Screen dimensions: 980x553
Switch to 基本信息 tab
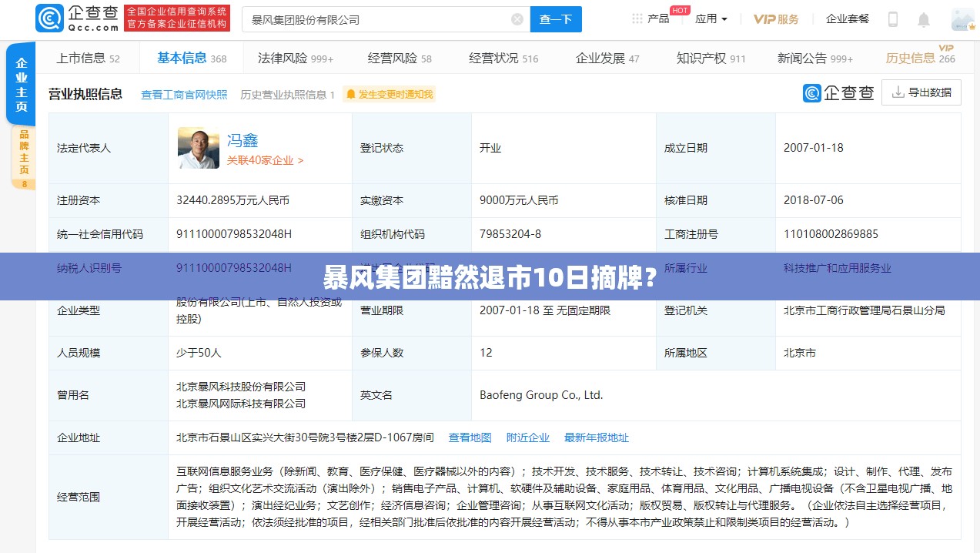[x=192, y=58]
